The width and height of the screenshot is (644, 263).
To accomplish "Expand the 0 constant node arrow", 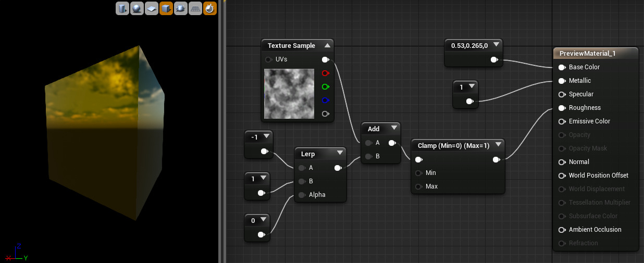I will coord(264,220).
